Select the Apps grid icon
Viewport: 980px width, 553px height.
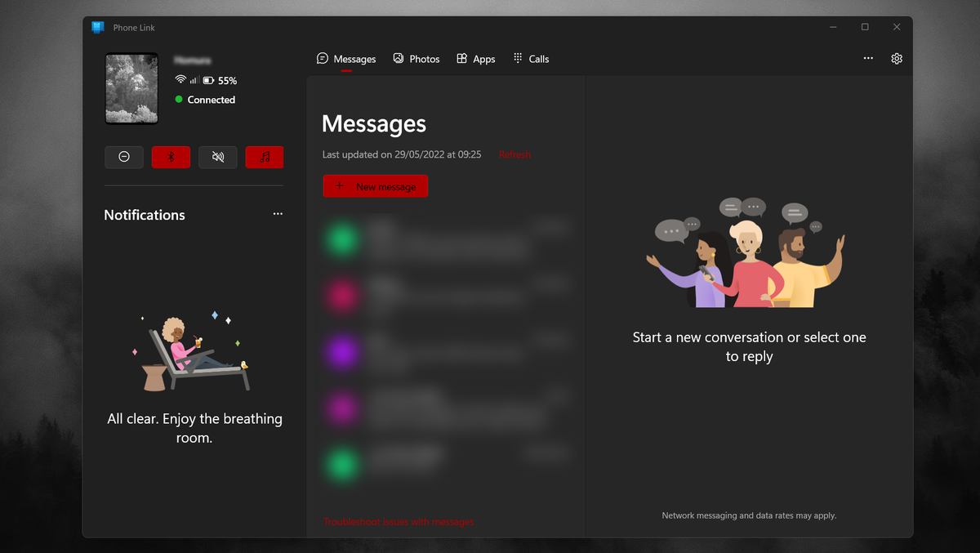click(x=463, y=58)
